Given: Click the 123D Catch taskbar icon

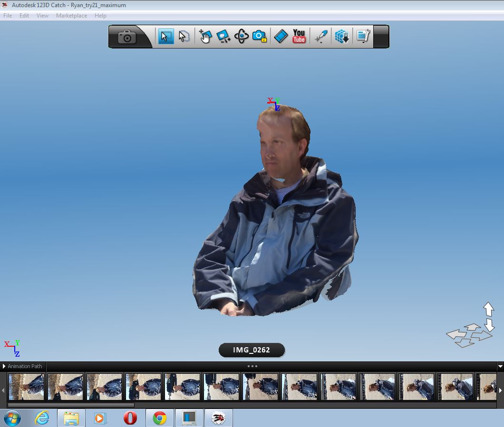Looking at the screenshot, I should 219,418.
